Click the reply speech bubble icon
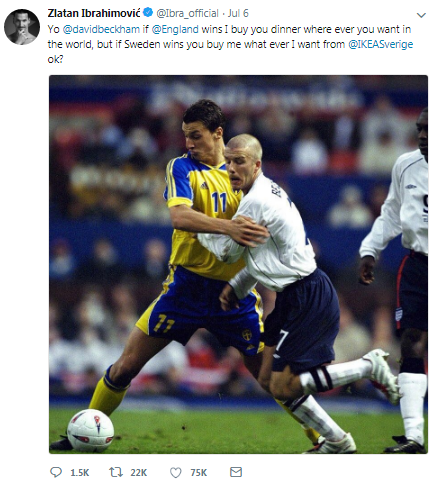 56,472
